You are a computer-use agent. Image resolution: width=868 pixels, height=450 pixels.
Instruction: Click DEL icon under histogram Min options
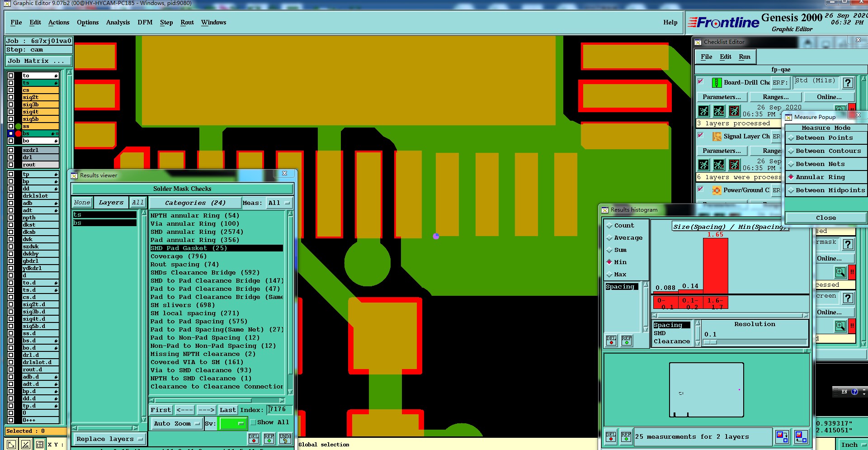[611, 341]
